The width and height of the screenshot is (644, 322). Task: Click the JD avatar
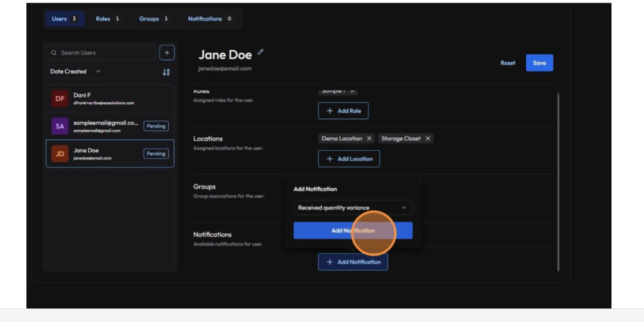(x=60, y=154)
